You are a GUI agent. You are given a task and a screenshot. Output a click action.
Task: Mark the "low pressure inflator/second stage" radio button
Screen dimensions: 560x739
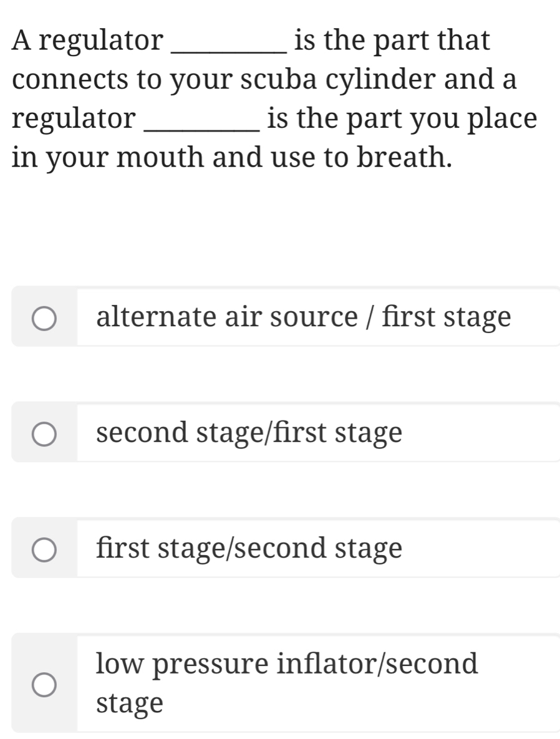click(x=44, y=683)
